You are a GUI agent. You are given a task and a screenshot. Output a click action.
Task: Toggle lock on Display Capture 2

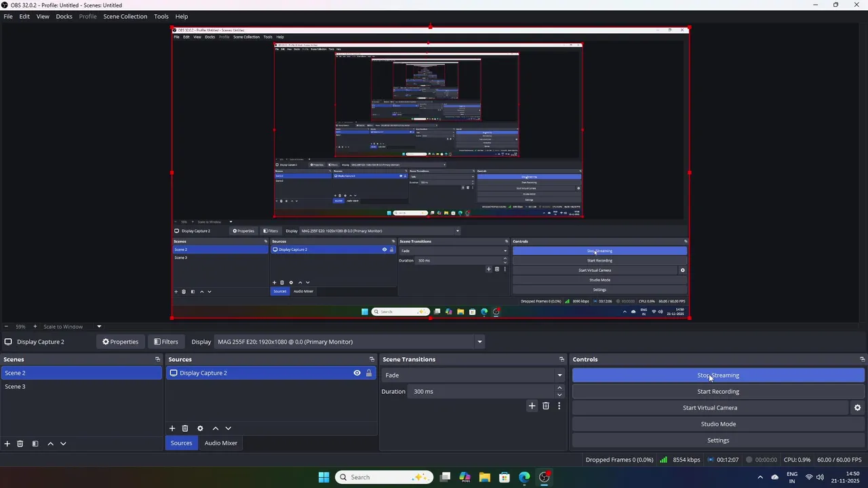pos(369,373)
